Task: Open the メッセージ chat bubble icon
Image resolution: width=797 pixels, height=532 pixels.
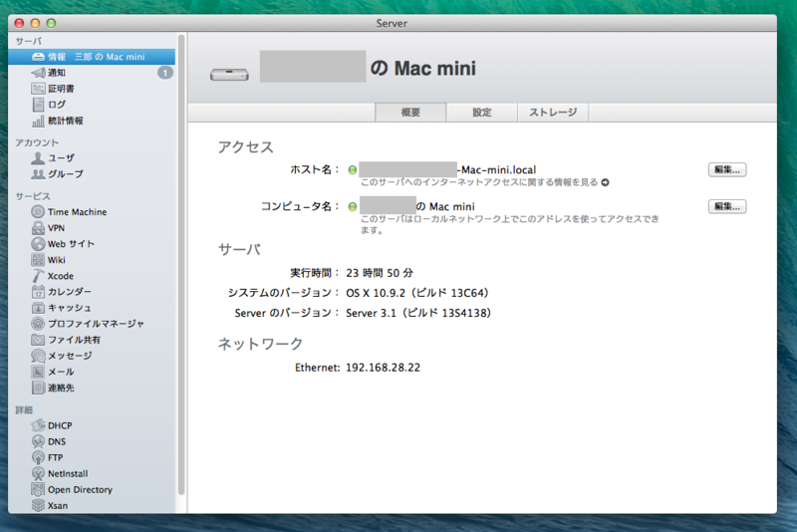Action: 38,356
